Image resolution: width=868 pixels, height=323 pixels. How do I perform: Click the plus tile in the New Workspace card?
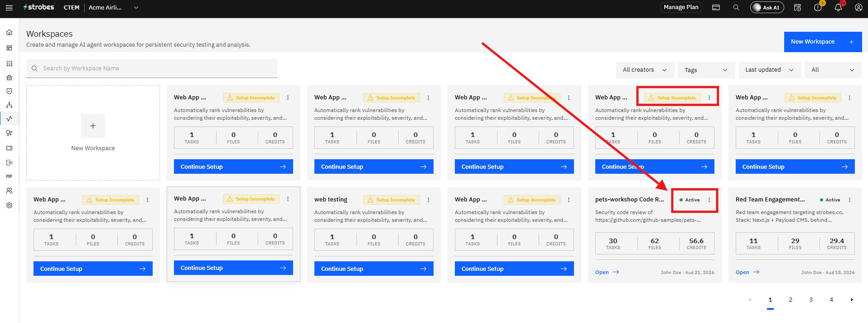tap(93, 126)
